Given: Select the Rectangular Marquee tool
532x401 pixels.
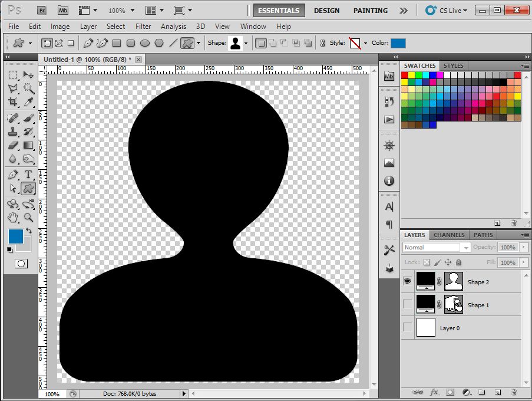Looking at the screenshot, I should pyautogui.click(x=13, y=74).
